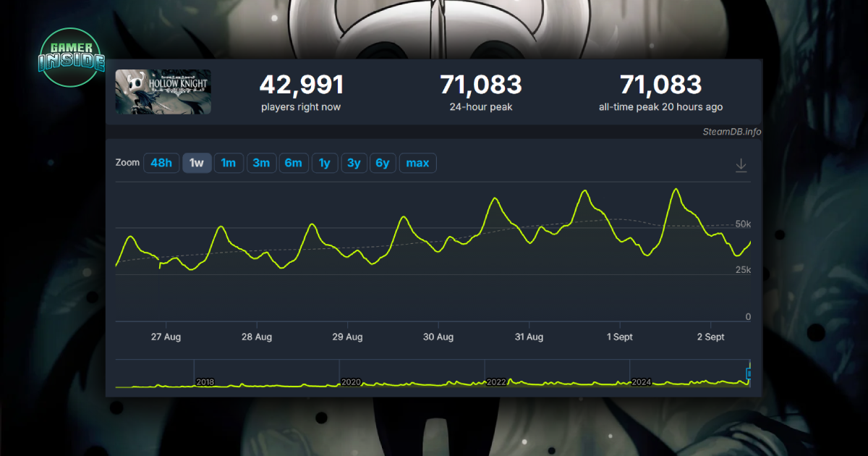868x456 pixels.
Task: Click the Zoom label text
Action: click(127, 163)
